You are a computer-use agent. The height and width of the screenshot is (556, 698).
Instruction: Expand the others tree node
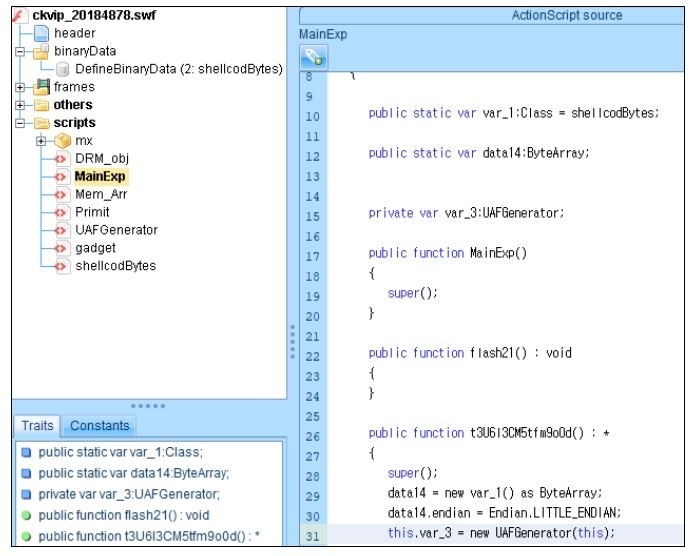point(20,105)
